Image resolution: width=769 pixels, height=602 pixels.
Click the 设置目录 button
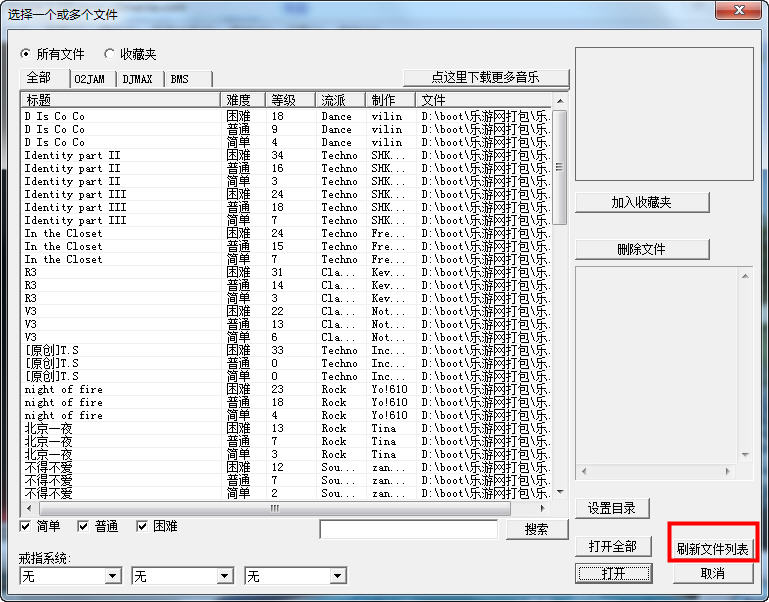click(x=612, y=508)
